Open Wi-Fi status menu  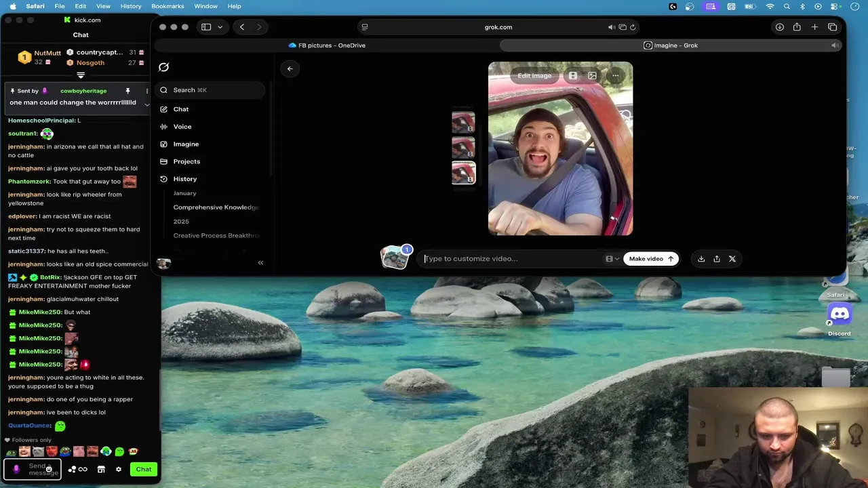pos(770,6)
